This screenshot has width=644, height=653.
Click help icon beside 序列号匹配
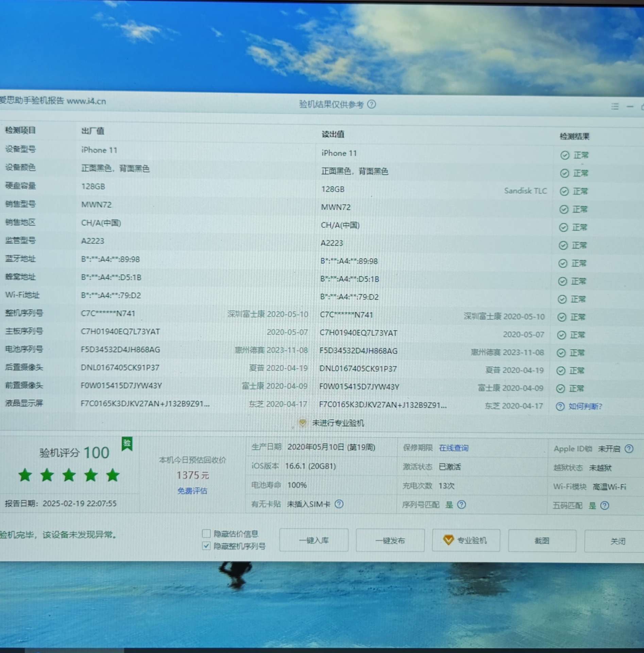461,505
